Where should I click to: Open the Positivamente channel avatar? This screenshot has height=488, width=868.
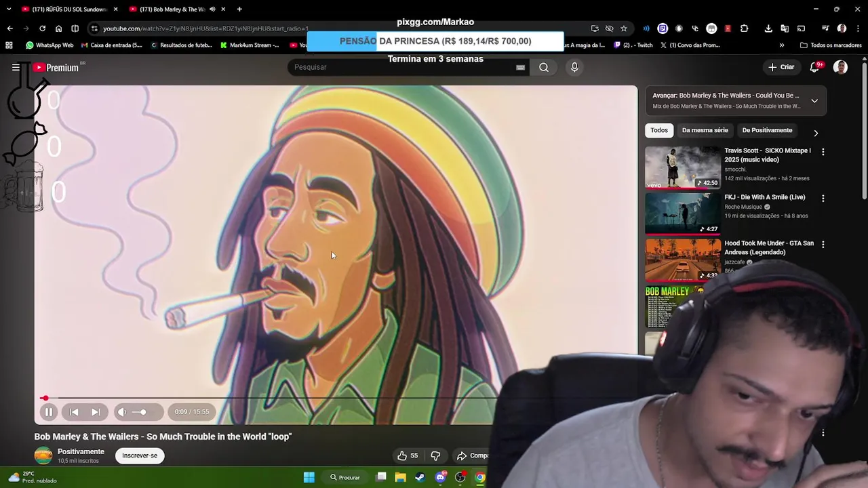pyautogui.click(x=43, y=455)
